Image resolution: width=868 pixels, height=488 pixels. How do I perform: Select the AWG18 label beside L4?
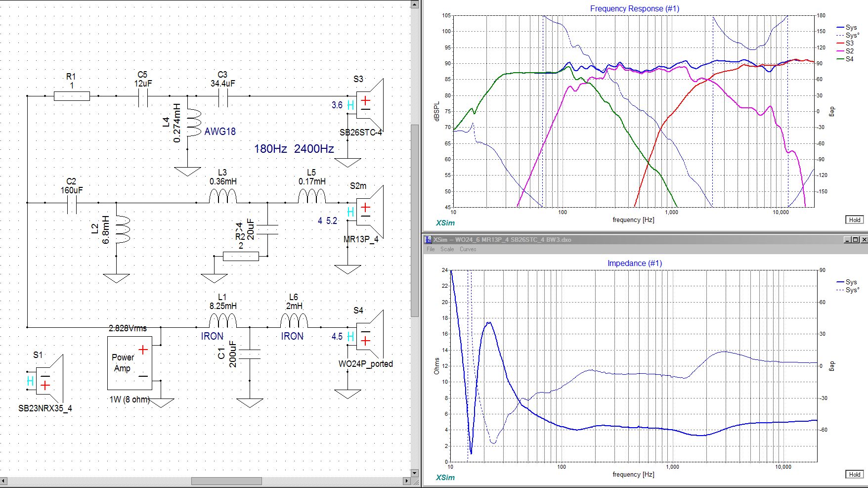click(220, 132)
